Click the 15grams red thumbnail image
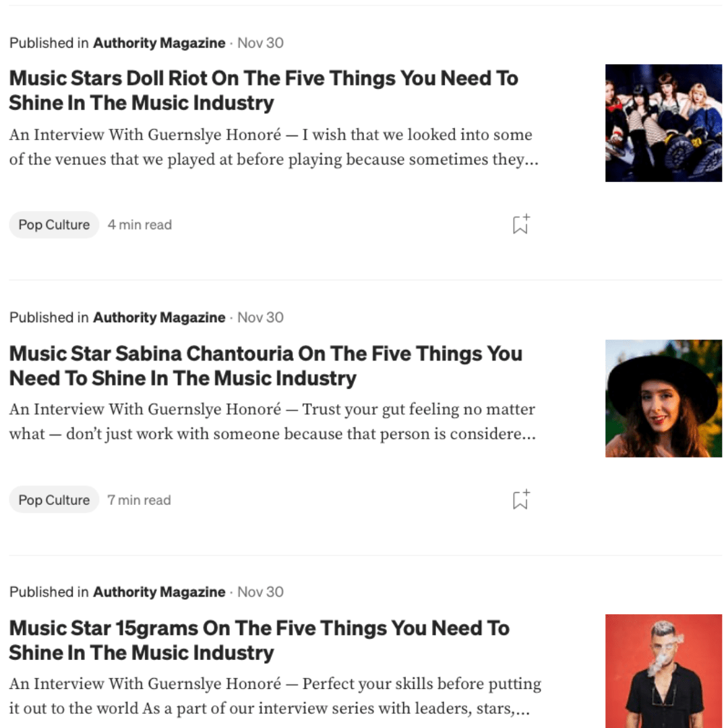728x728 pixels. (663, 671)
